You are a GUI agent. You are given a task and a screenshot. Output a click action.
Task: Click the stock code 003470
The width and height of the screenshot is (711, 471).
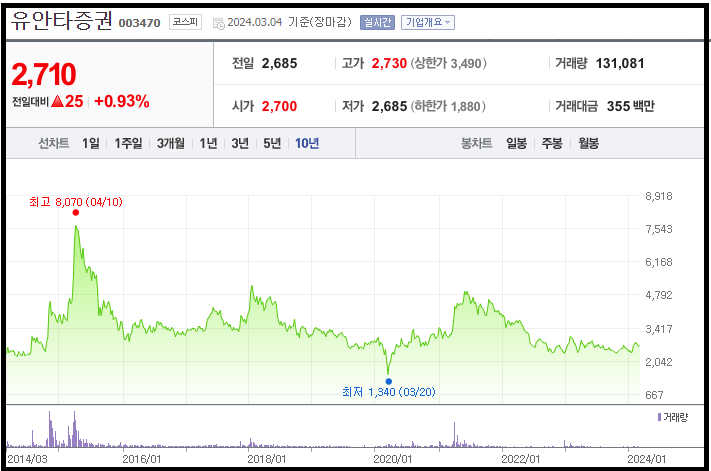pyautogui.click(x=140, y=23)
